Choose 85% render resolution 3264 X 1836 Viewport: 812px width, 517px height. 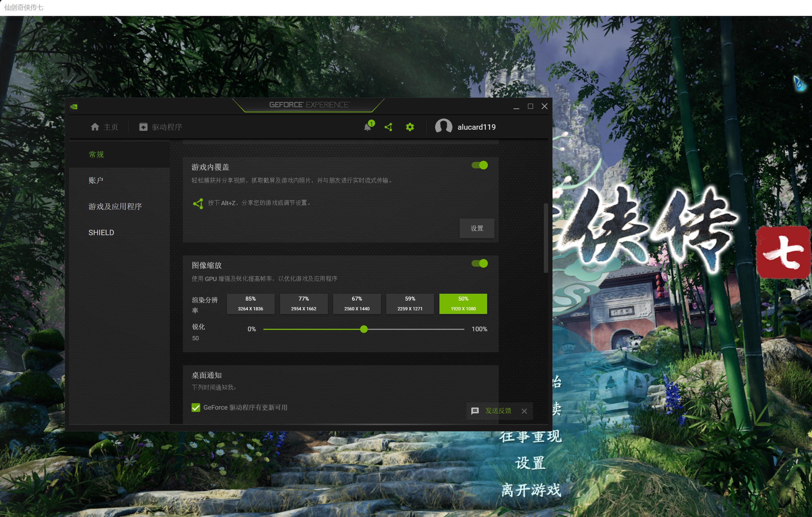(x=250, y=303)
